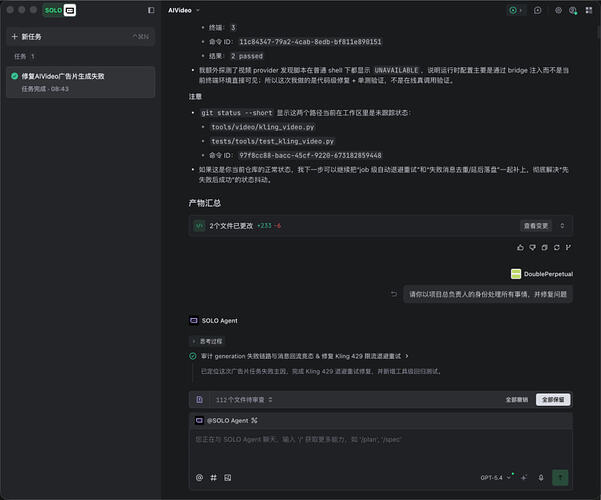The height and width of the screenshot is (500, 601).
Task: Revert to the user message with undo arrow
Action: pyautogui.click(x=394, y=294)
